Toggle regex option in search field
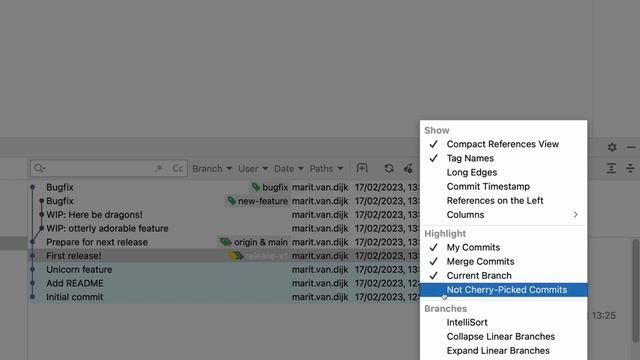640x360 pixels. tap(159, 168)
